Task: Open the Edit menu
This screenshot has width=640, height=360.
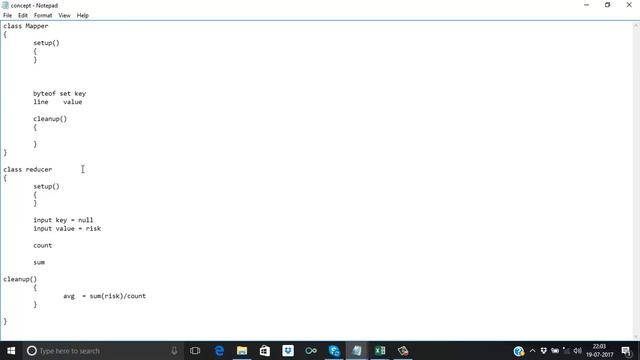Action: (23, 16)
